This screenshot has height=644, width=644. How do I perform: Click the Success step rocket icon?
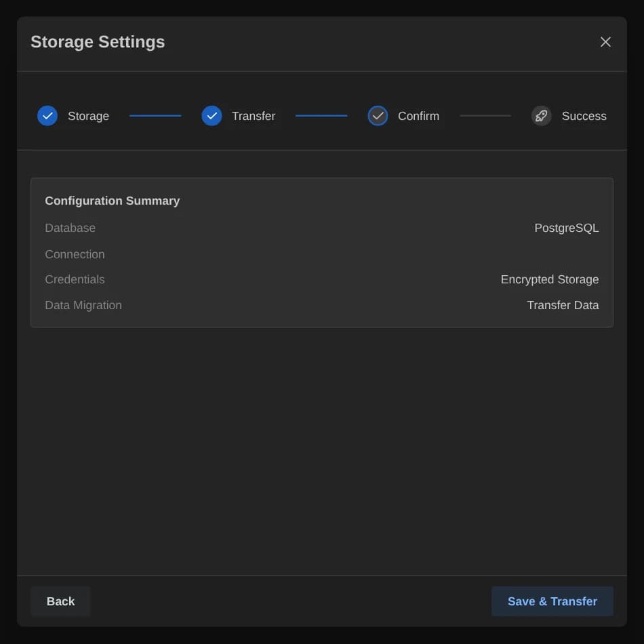[x=542, y=116]
